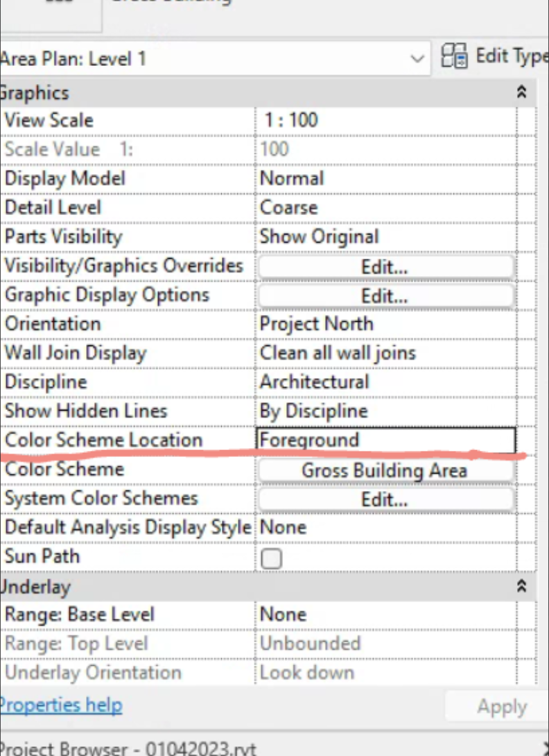Screen dimensions: 549x756
Task: Collapse the Graphics section
Action: point(521,92)
